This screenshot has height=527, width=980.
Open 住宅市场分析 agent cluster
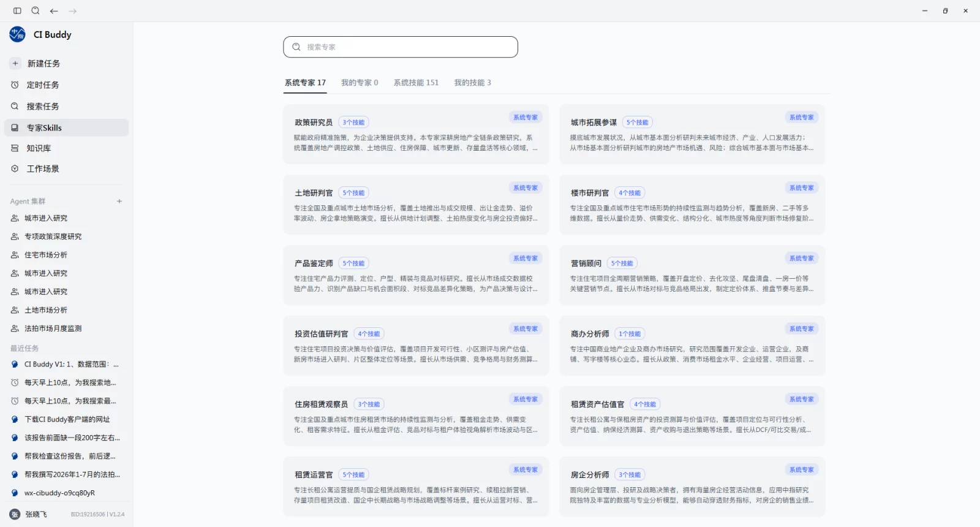pos(66,255)
